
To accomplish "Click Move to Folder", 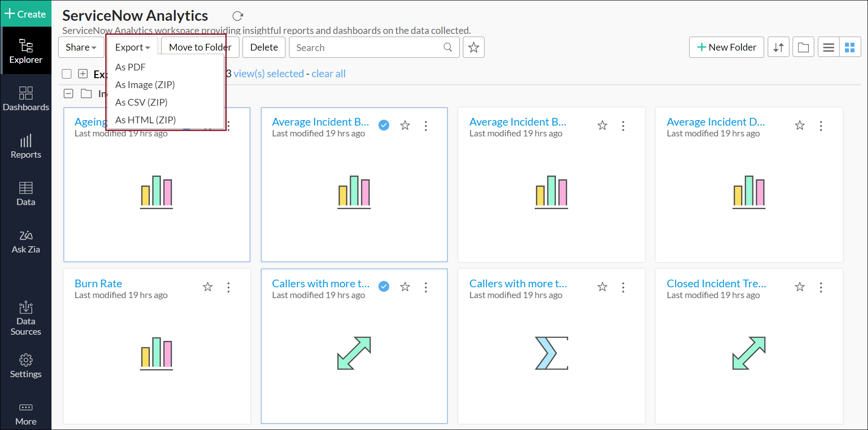I will pyautogui.click(x=200, y=47).
